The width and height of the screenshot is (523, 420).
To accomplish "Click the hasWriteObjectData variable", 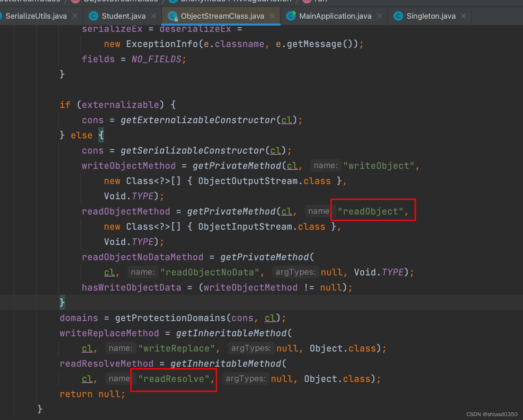I will click(x=131, y=287).
